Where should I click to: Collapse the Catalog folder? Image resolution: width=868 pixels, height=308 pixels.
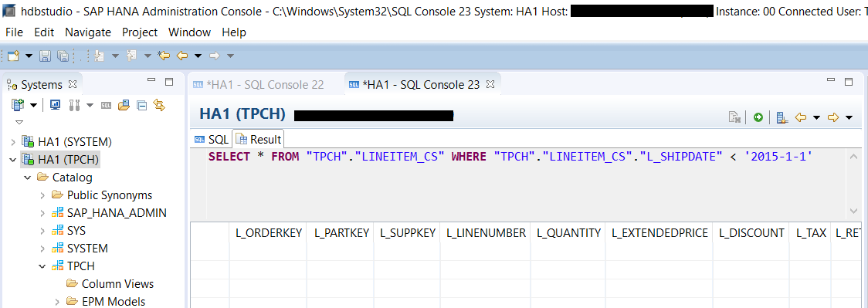[28, 178]
